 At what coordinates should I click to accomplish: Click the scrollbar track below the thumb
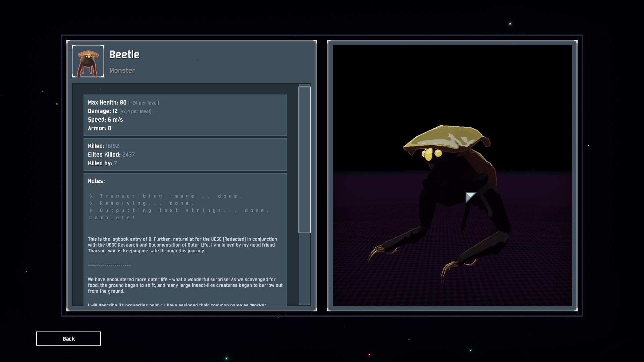(304, 268)
